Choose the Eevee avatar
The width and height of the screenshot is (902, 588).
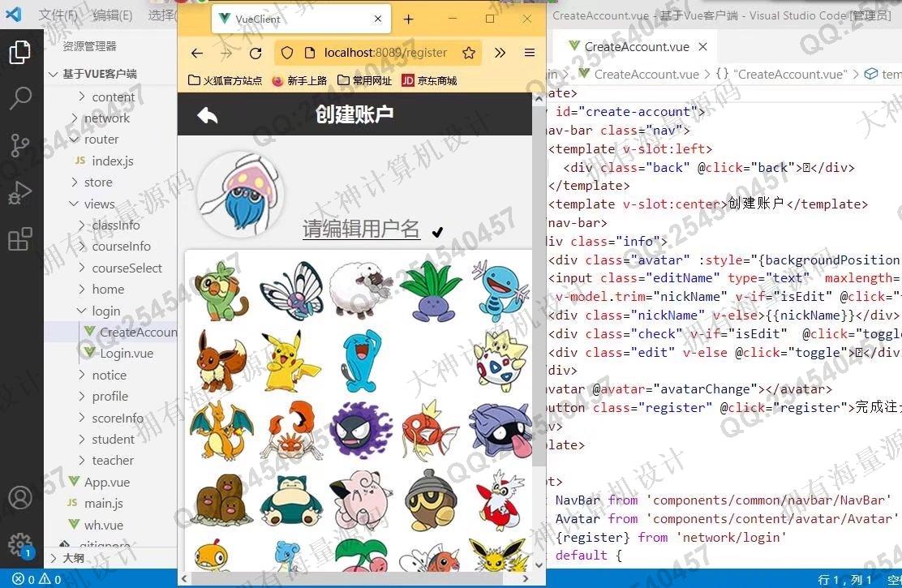click(x=221, y=361)
